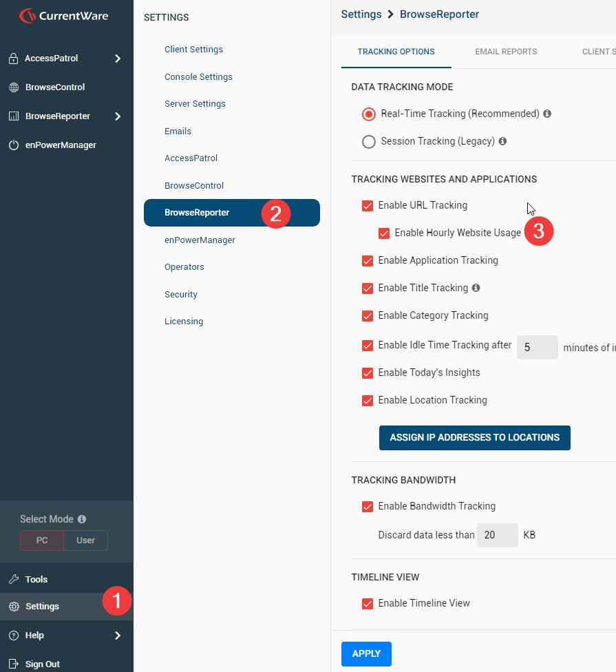Toggle Enable Title Tracking checkbox
Screen dimensions: 616x672
coord(367,288)
